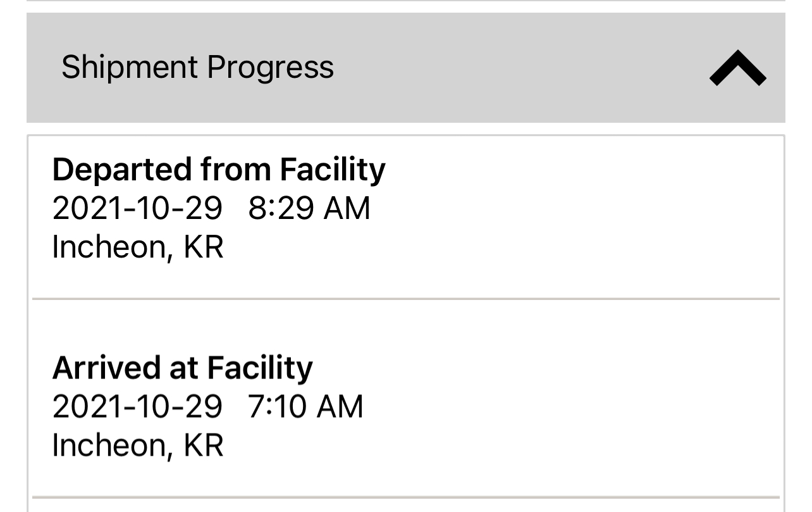Select the "Departed from Facility" heading
This screenshot has width=812, height=512.
[218, 170]
